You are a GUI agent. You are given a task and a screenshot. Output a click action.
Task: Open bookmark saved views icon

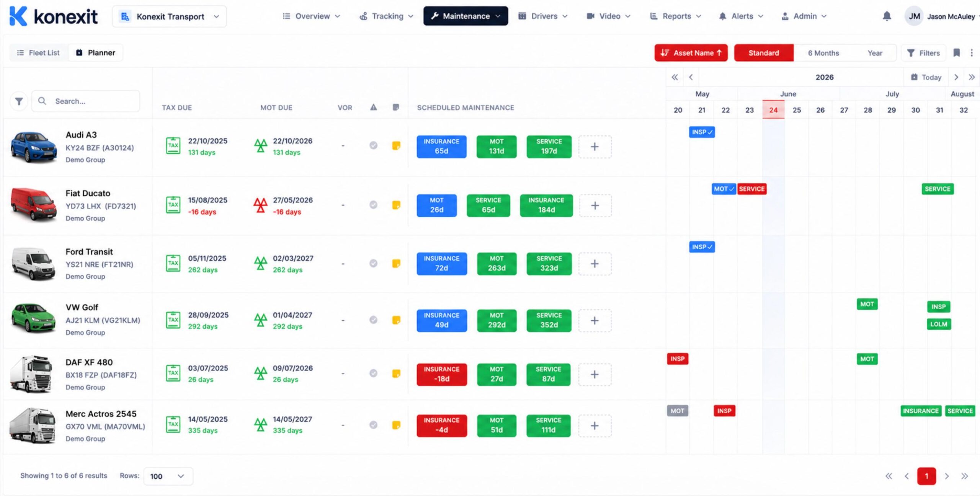point(956,53)
